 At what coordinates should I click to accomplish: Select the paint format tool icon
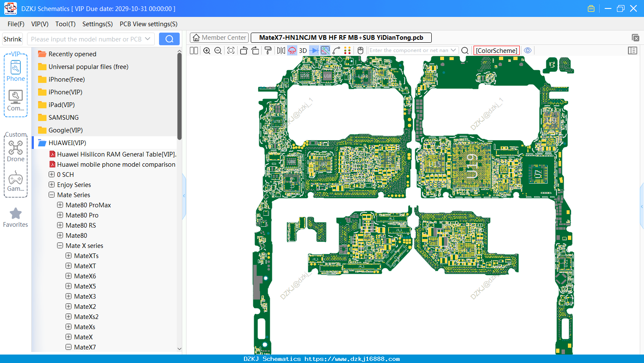tap(268, 50)
